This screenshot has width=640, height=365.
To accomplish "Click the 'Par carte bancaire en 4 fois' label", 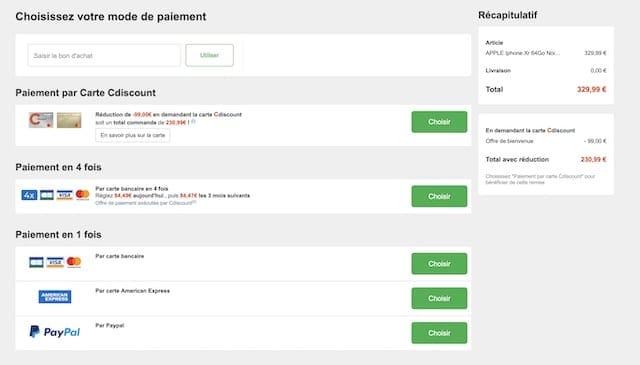I will [x=131, y=189].
